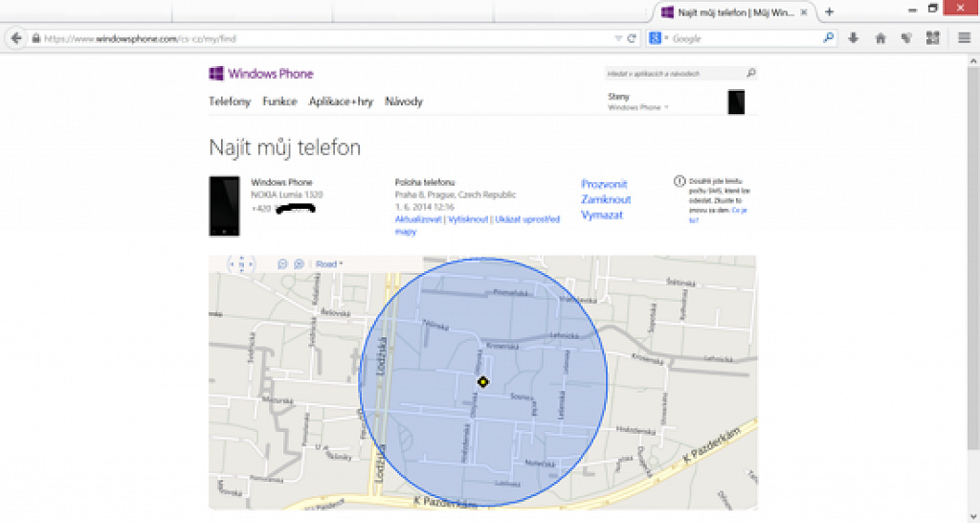Screen dimensions: 980x523
Task: Open the Firefox hamburger menu
Action: tap(964, 38)
